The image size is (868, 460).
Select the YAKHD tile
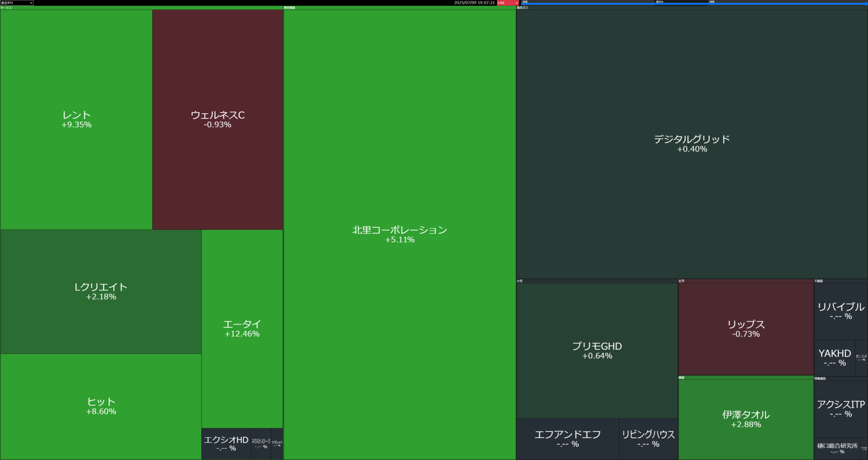click(835, 358)
